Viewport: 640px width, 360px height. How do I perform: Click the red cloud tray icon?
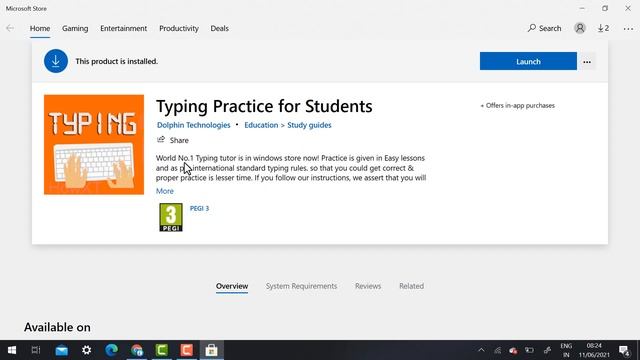pyautogui.click(x=513, y=350)
